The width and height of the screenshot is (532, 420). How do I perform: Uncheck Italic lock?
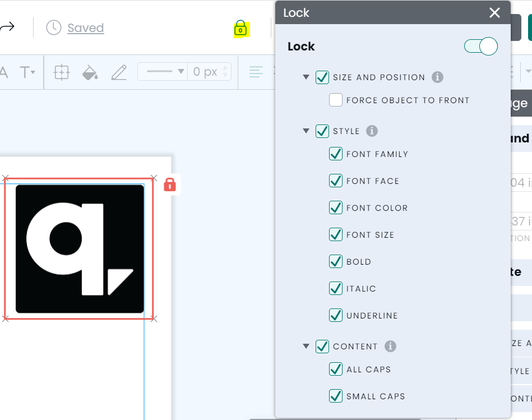[x=336, y=288]
